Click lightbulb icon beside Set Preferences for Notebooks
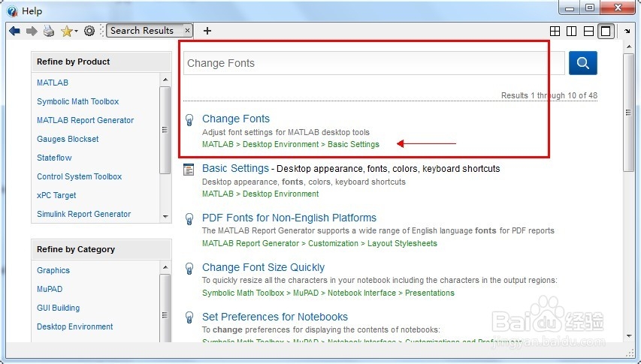This screenshot has height=364, width=641. (x=189, y=317)
